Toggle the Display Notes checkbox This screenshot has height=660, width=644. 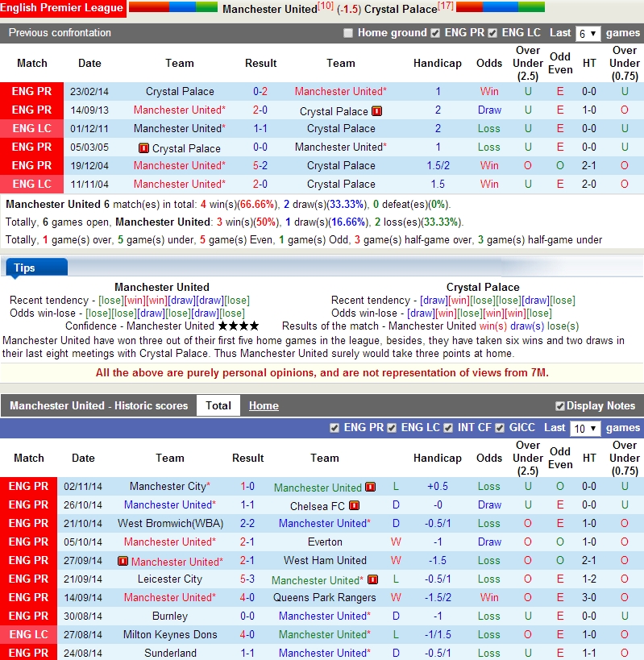coord(559,406)
